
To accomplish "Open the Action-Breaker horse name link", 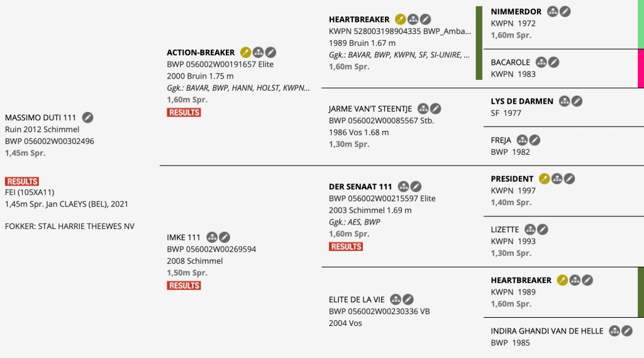I will click(201, 52).
